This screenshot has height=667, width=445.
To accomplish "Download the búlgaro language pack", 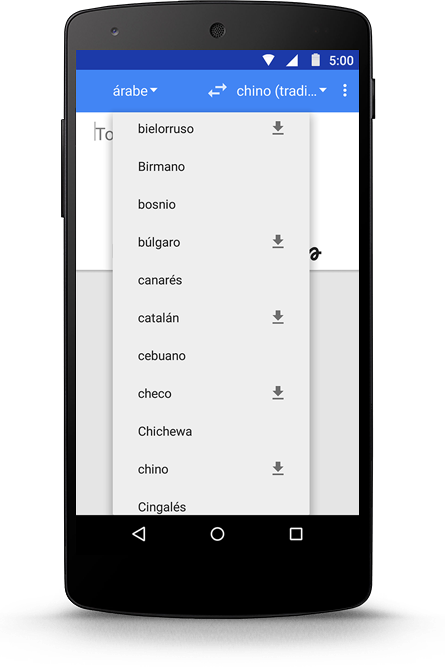I will [278, 242].
